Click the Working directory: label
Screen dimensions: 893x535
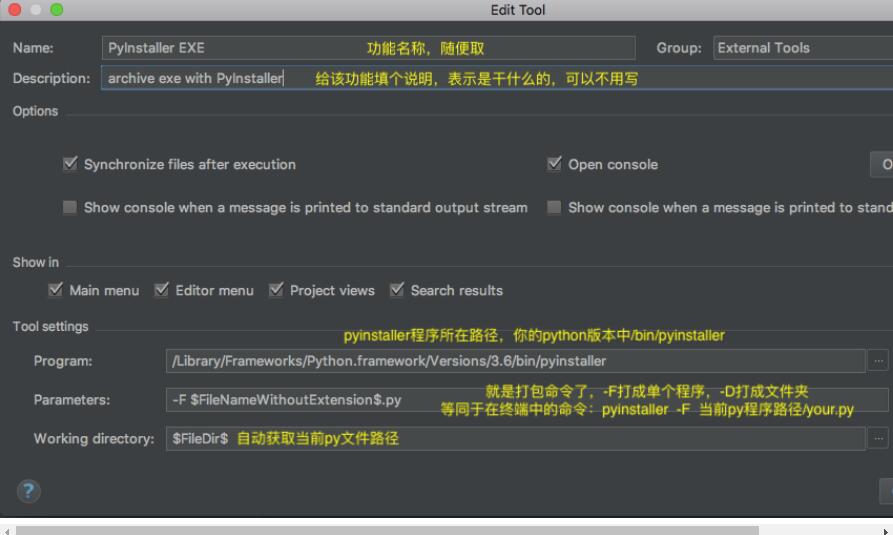pos(94,439)
